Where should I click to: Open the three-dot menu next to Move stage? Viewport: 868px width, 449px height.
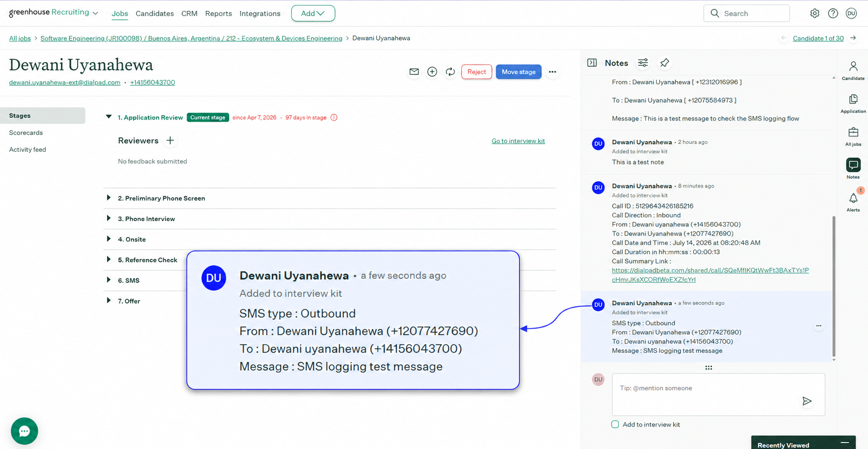click(x=552, y=72)
